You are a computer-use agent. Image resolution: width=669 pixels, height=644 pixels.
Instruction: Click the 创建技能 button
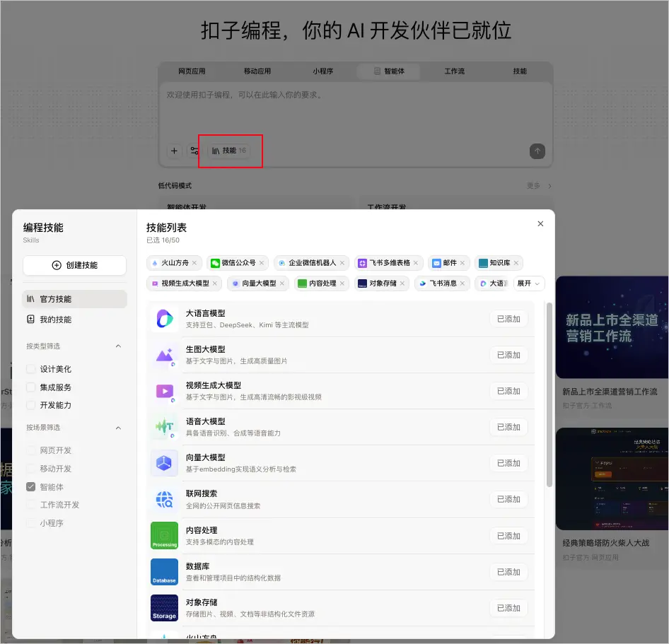tap(75, 265)
